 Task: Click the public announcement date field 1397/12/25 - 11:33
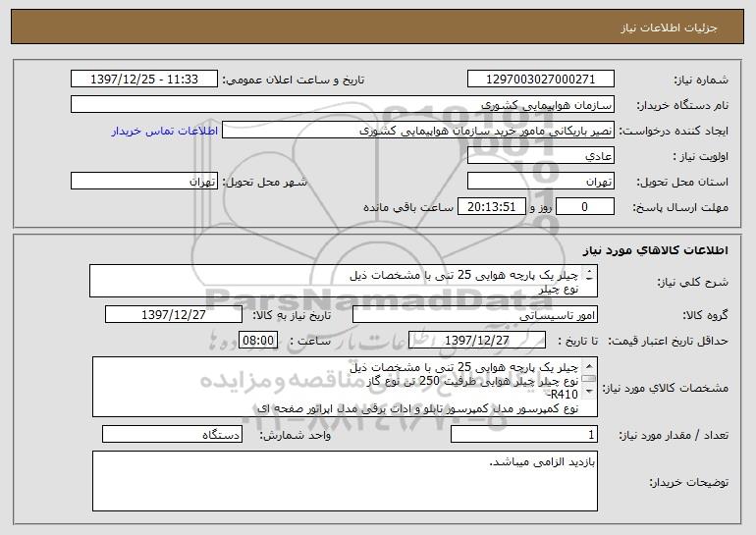[x=144, y=80]
